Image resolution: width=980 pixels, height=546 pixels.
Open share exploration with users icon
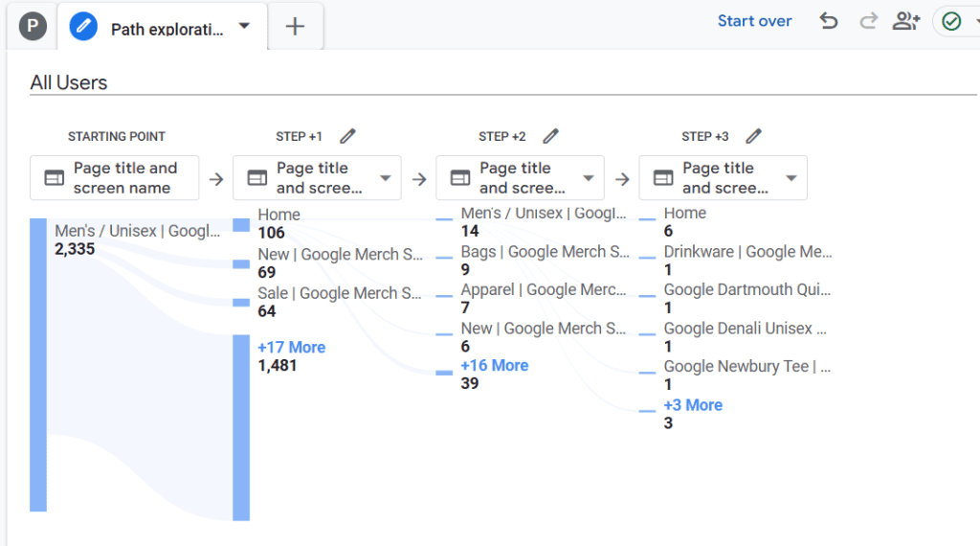pyautogui.click(x=906, y=21)
